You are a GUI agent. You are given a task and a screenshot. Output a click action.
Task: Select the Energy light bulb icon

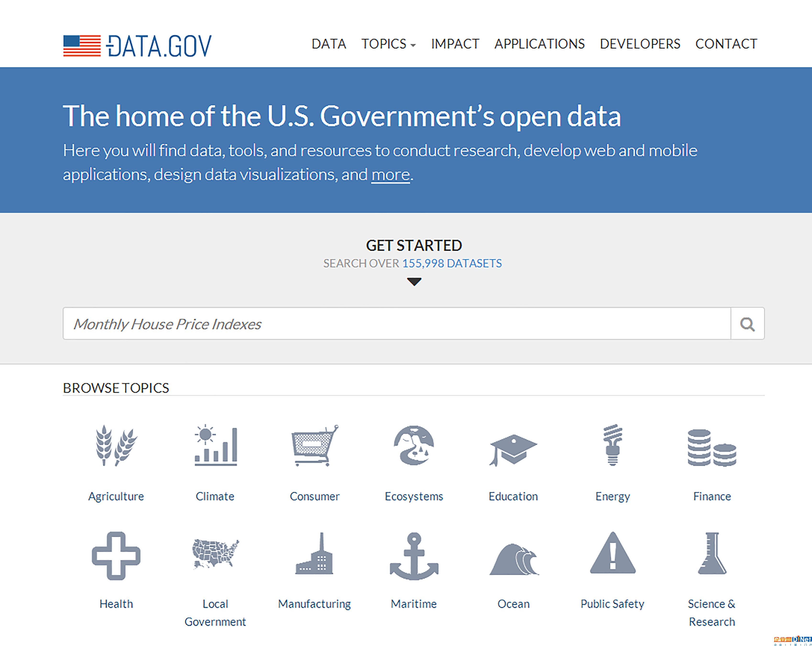pos(613,445)
